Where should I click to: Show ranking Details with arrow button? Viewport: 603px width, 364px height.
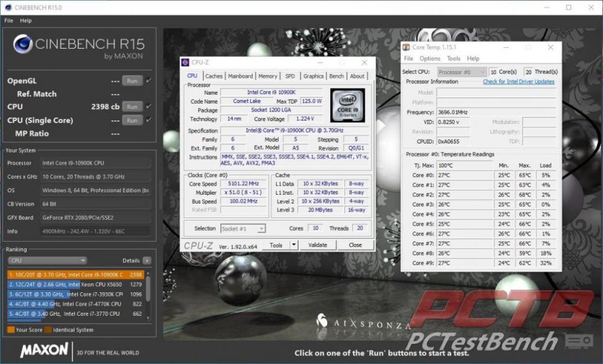point(147,260)
